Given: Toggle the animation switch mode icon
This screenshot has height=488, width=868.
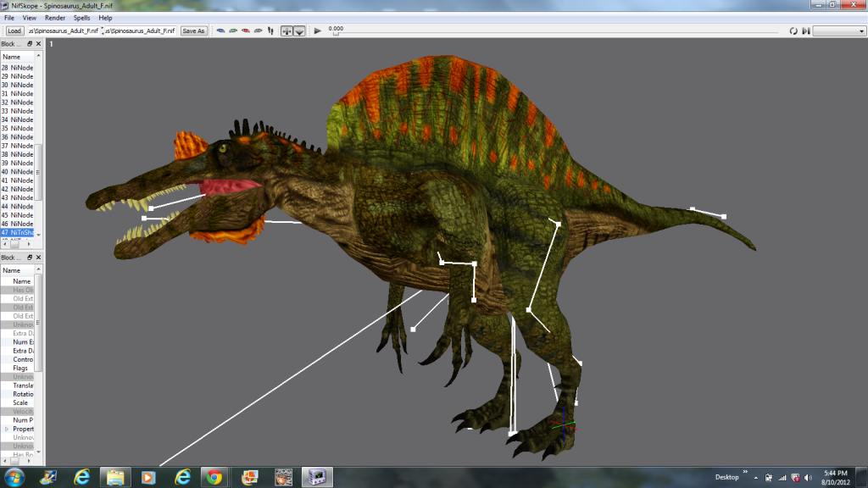Looking at the screenshot, I should coord(806,30).
